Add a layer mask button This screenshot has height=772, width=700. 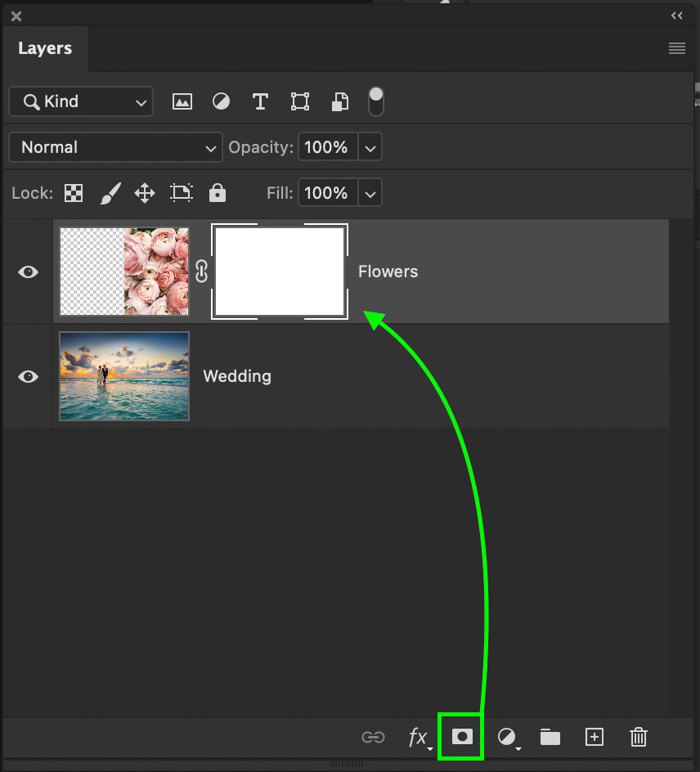(x=462, y=737)
